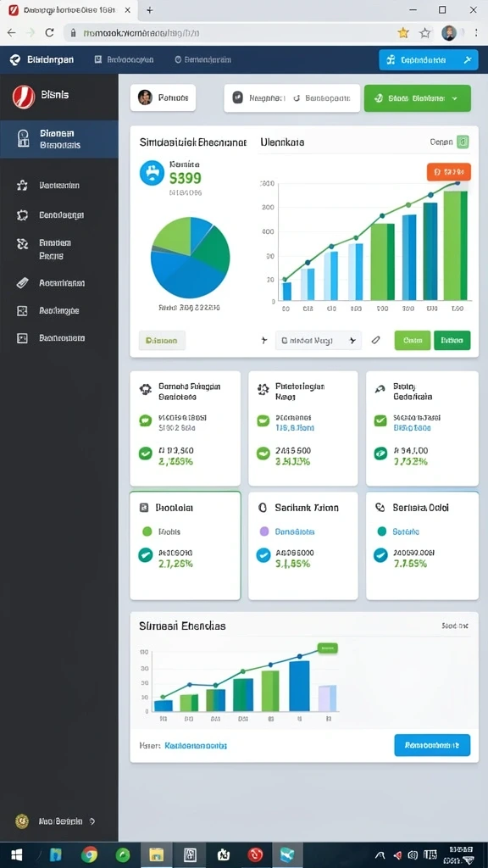488x868 pixels.
Task: Select the green Mobis radio dot
Action: [147, 531]
